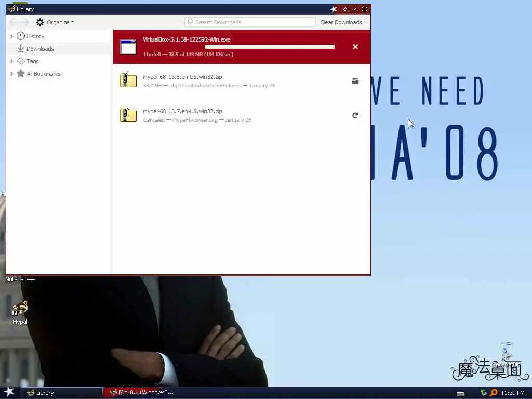Select the mypal-68.13.7.en-US.win32.zip file name
Screen dimensions: 532x399
tap(182, 111)
